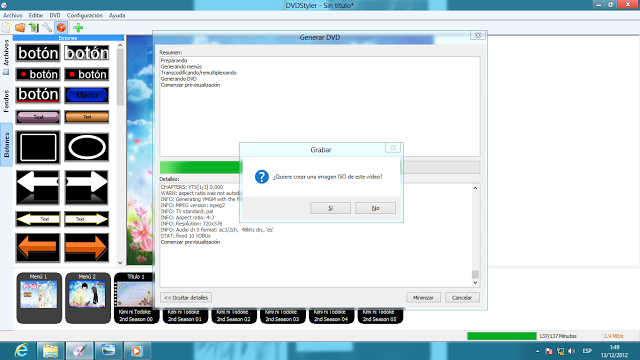Click Sí to create ISO image
This screenshot has width=640, height=360.
click(x=330, y=208)
